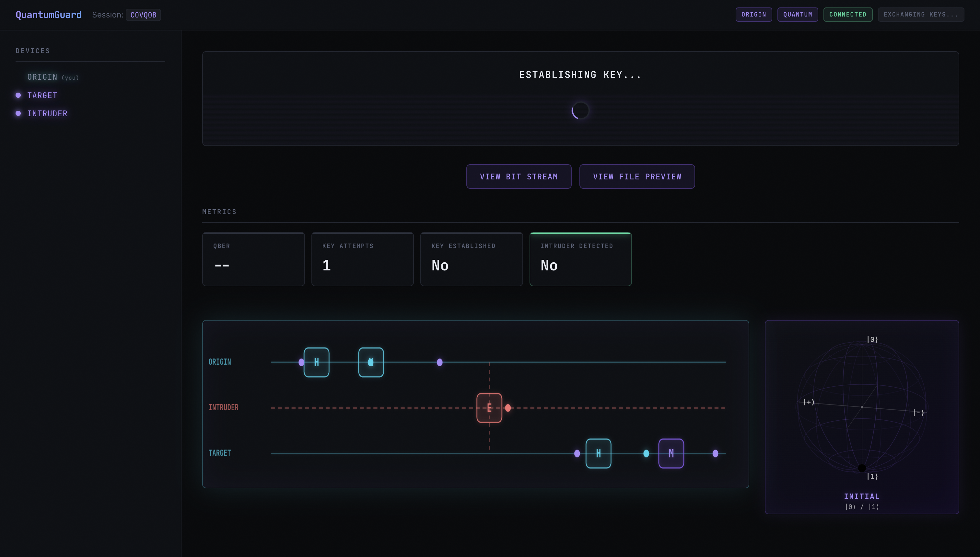The width and height of the screenshot is (980, 557).
Task: Select INTRUDER in the devices list
Action: [x=47, y=114]
